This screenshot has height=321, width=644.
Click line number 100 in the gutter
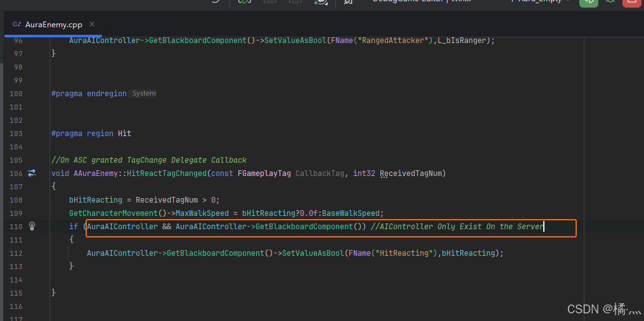coord(16,94)
